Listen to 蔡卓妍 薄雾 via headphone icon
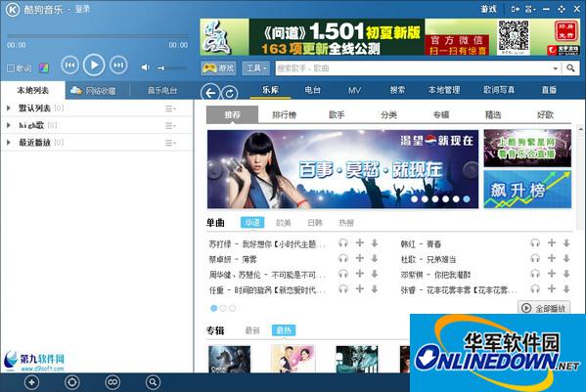 coord(343,258)
